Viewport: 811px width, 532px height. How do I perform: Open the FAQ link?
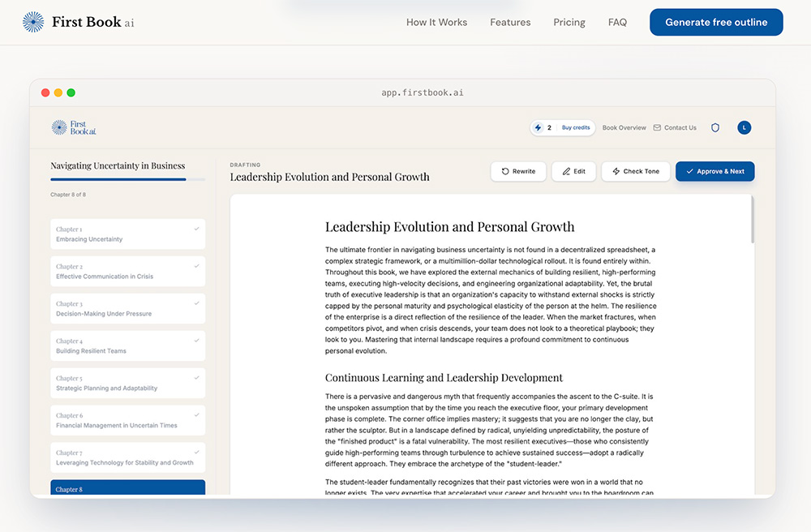[617, 22]
